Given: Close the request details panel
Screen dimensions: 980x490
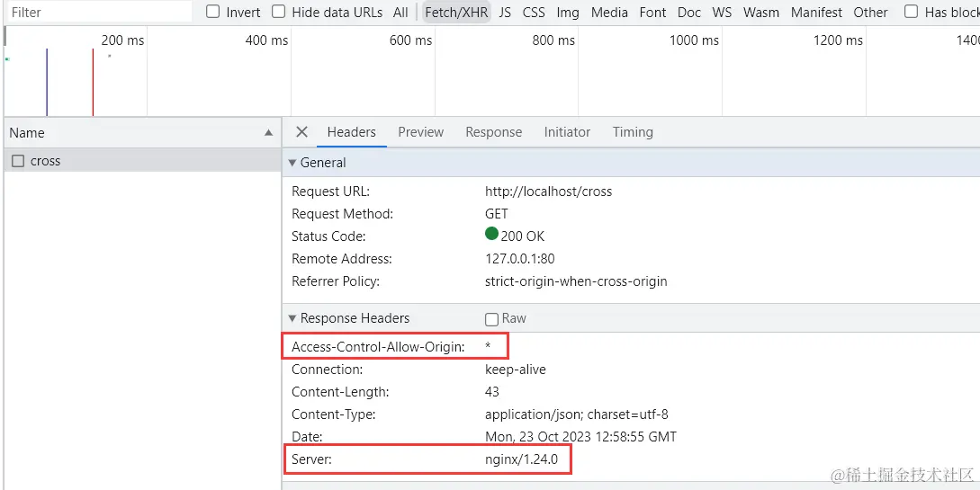Looking at the screenshot, I should pos(301,132).
